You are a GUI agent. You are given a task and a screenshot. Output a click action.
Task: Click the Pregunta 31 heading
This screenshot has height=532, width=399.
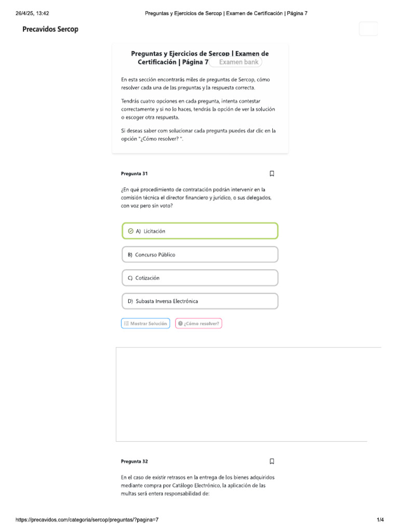click(135, 174)
